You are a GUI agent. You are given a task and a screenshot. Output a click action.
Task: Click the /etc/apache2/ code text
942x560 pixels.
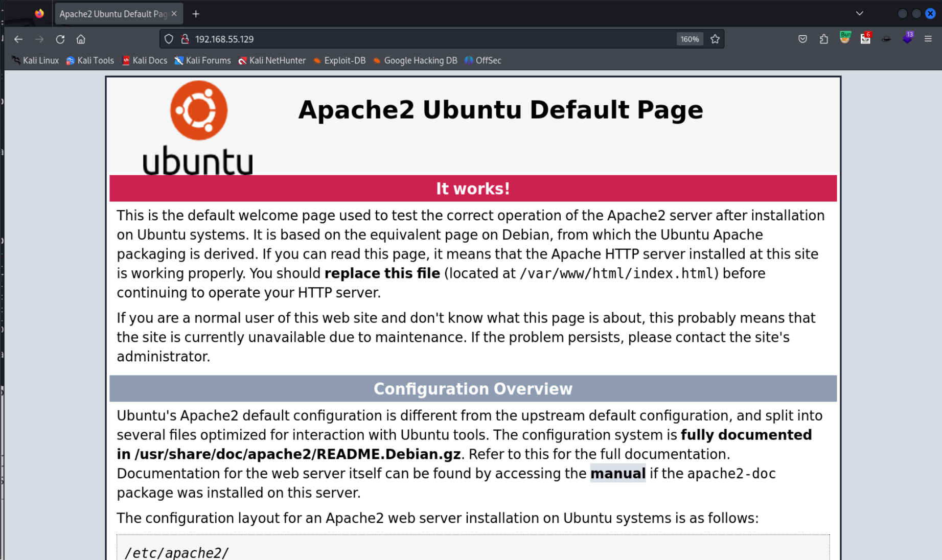177,553
